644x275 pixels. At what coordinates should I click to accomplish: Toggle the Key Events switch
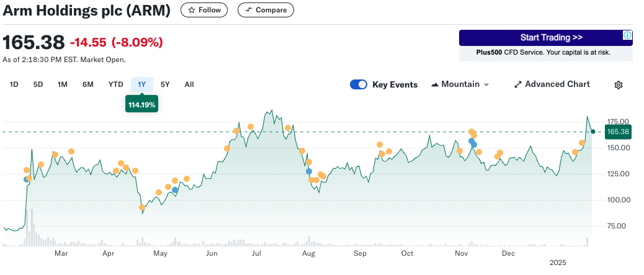pos(359,84)
